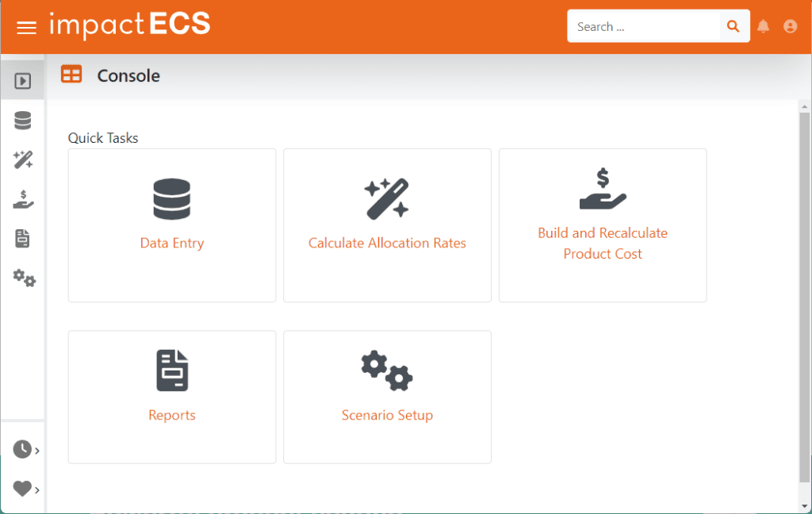812x514 pixels.
Task: Select the Scenario Setup quick task tile
Action: point(387,397)
